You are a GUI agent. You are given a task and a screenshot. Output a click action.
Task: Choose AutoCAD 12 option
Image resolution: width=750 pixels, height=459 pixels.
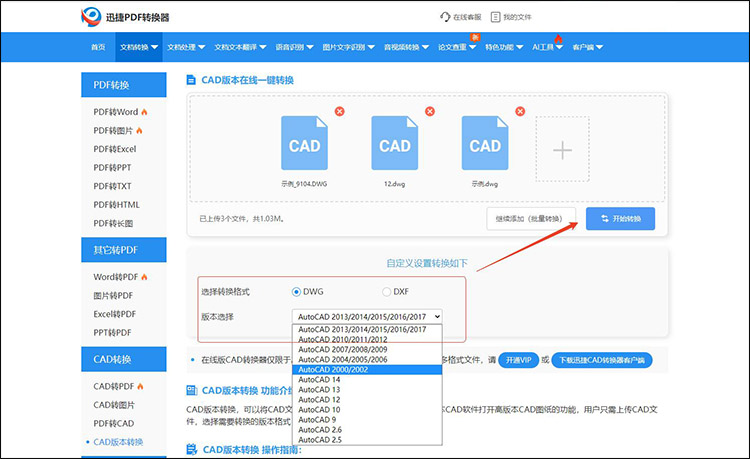click(367, 400)
